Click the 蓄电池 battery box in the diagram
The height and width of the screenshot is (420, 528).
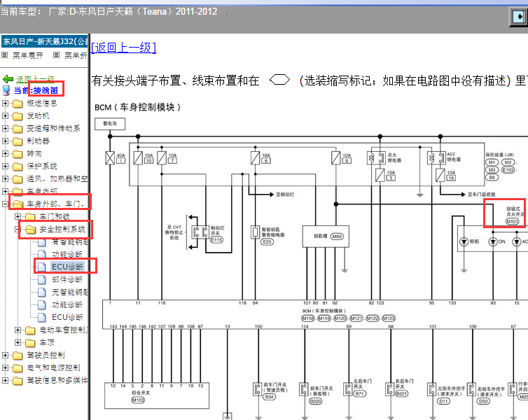(110, 123)
